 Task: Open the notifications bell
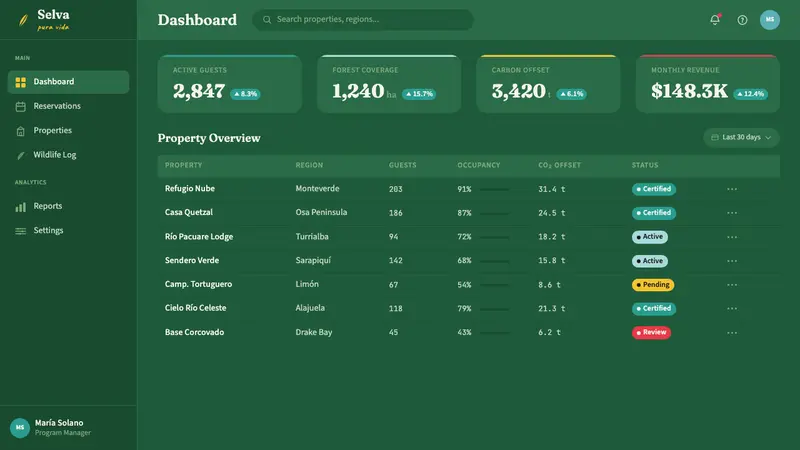pos(715,20)
